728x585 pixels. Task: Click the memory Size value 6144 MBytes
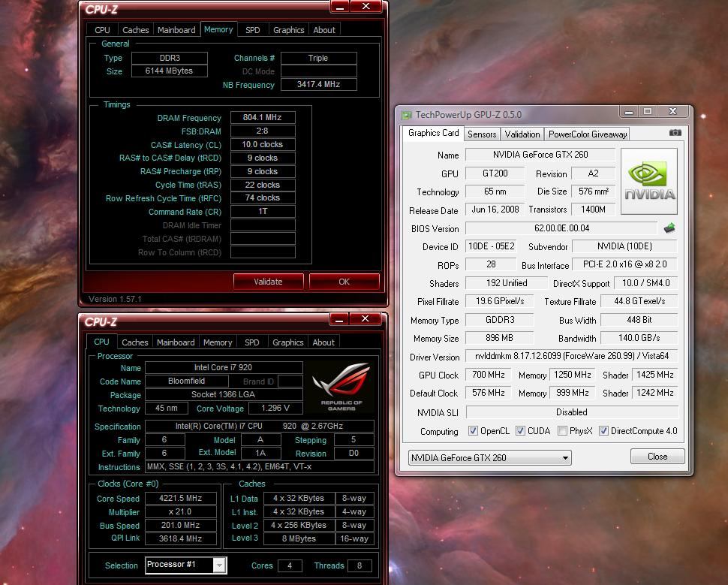[x=170, y=71]
